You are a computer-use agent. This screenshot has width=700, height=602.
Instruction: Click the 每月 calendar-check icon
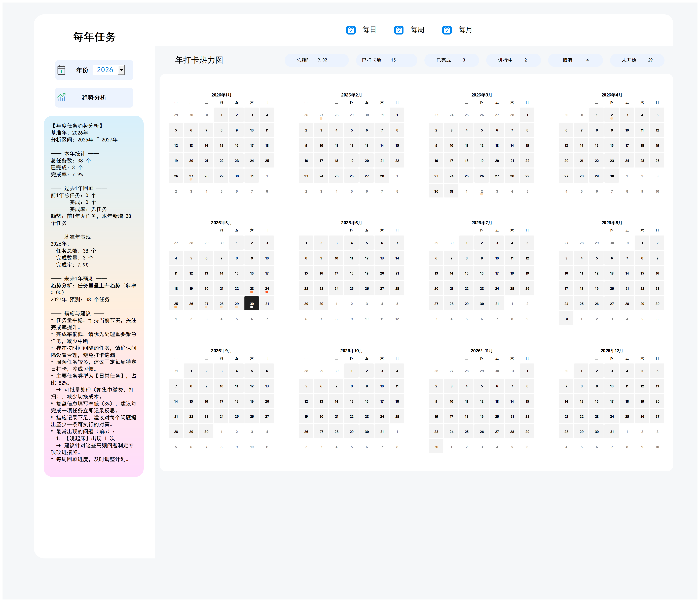[447, 30]
